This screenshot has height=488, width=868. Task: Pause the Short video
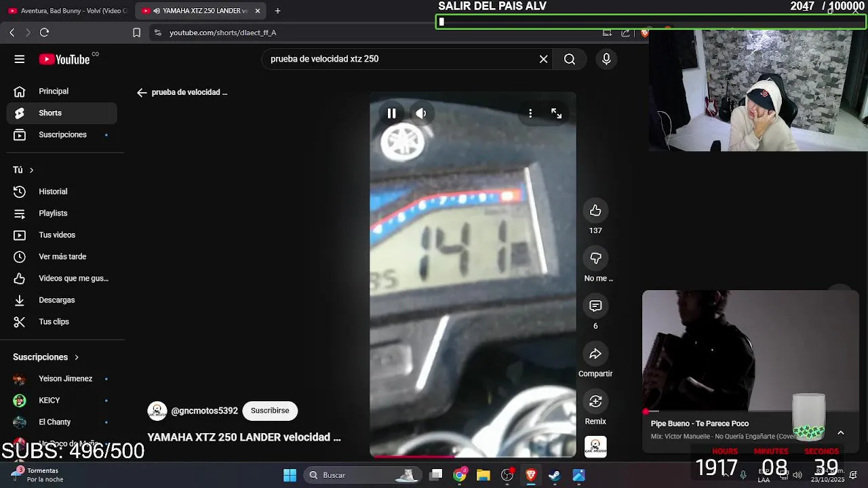(391, 113)
